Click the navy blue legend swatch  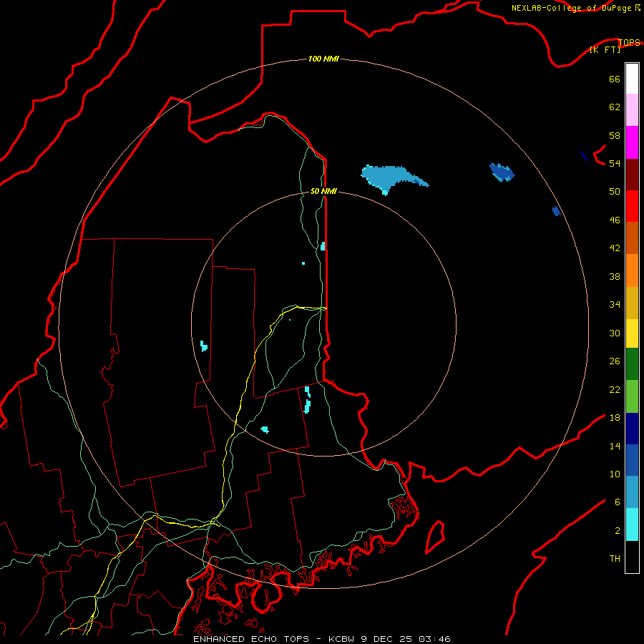pos(632,429)
